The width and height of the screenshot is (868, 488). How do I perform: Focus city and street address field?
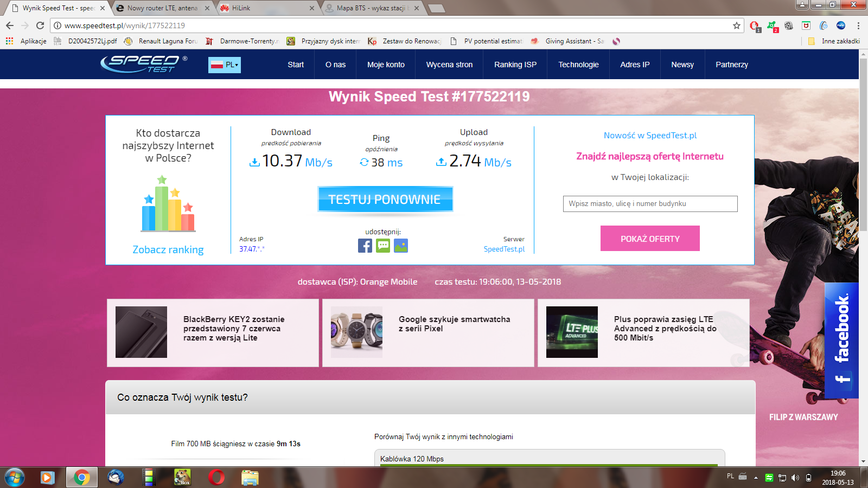pos(650,204)
